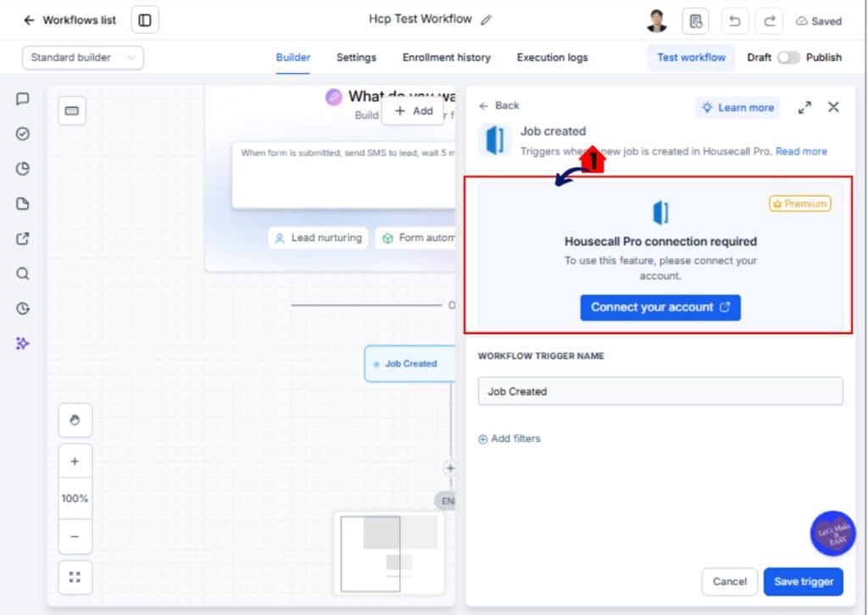This screenshot has width=868, height=615.
Task: Open the Read more link
Action: (801, 151)
